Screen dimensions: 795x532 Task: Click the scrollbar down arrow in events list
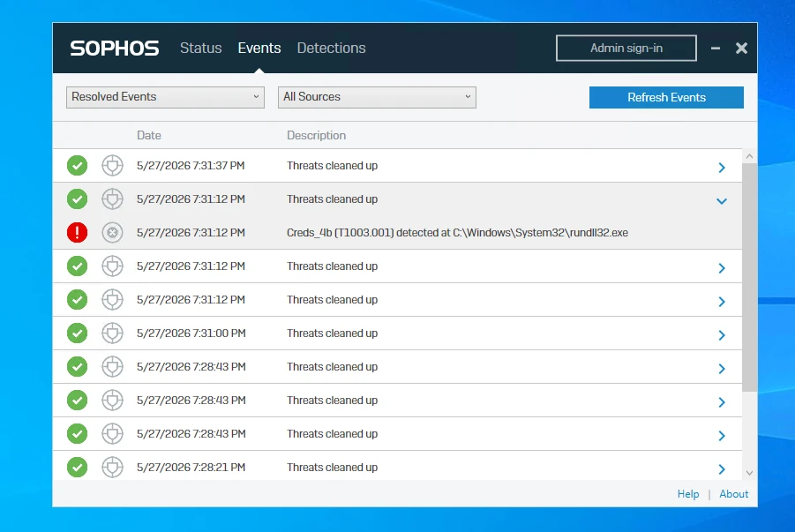click(749, 473)
